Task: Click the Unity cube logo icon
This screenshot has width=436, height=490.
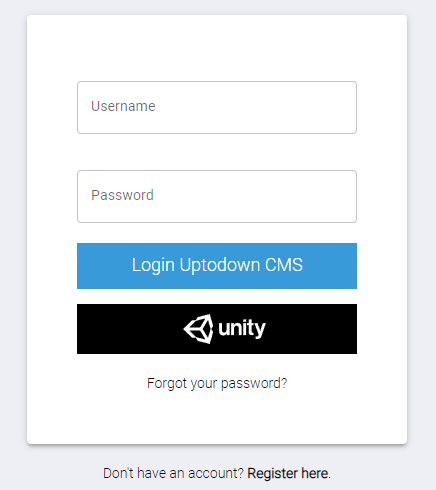Action: (x=198, y=329)
